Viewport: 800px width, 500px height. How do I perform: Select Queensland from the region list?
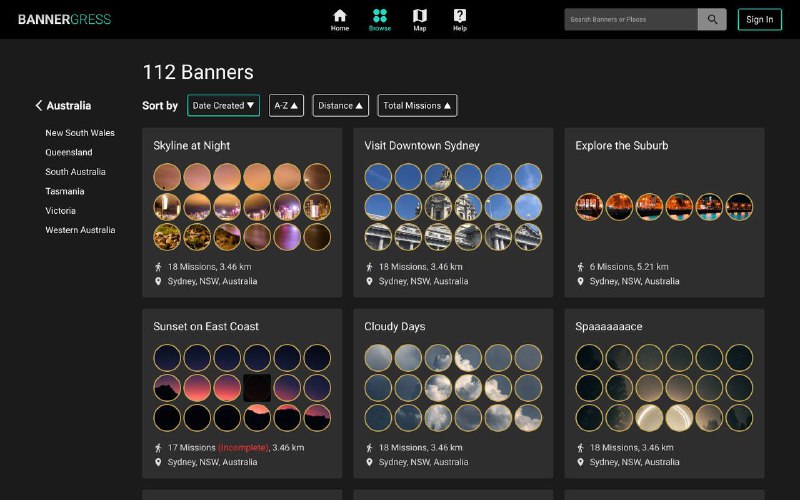[x=69, y=152]
